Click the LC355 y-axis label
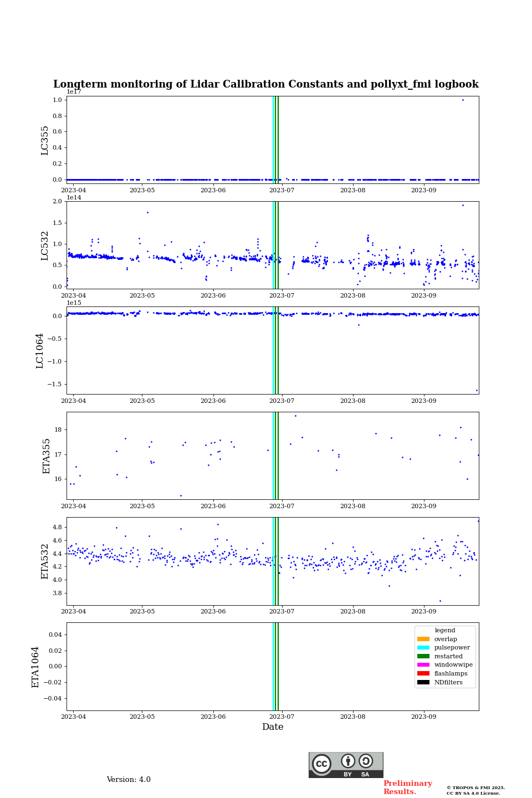The image size is (532, 798). coord(45,140)
